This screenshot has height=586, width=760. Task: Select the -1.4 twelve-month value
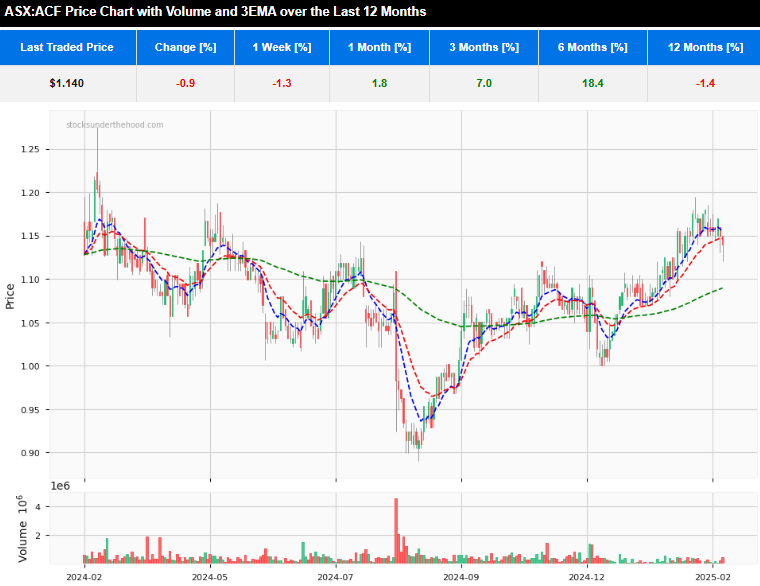click(x=705, y=83)
